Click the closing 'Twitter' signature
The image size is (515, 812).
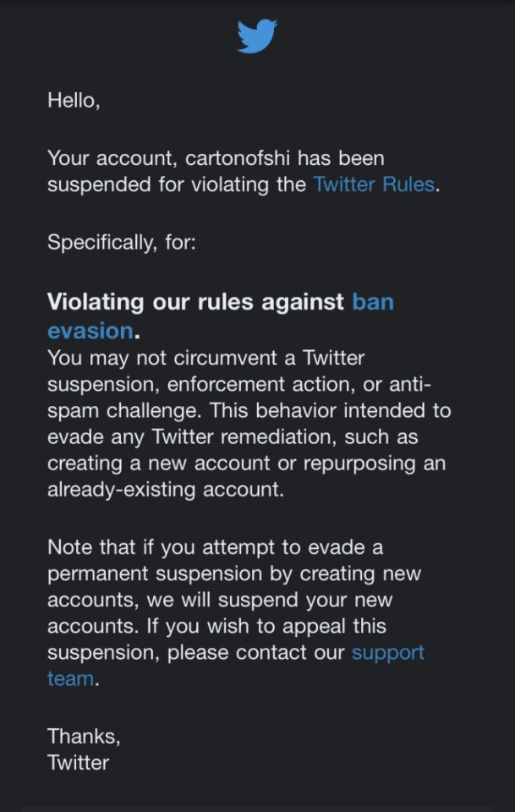(78, 763)
